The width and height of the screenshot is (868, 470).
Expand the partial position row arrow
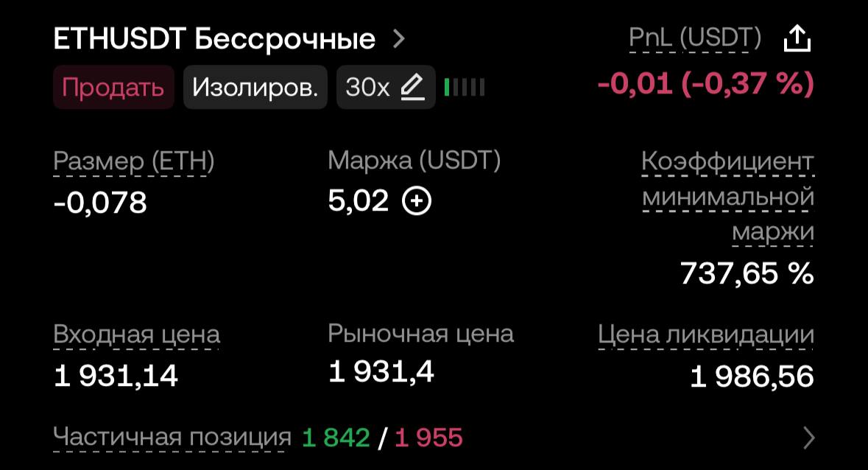click(809, 438)
